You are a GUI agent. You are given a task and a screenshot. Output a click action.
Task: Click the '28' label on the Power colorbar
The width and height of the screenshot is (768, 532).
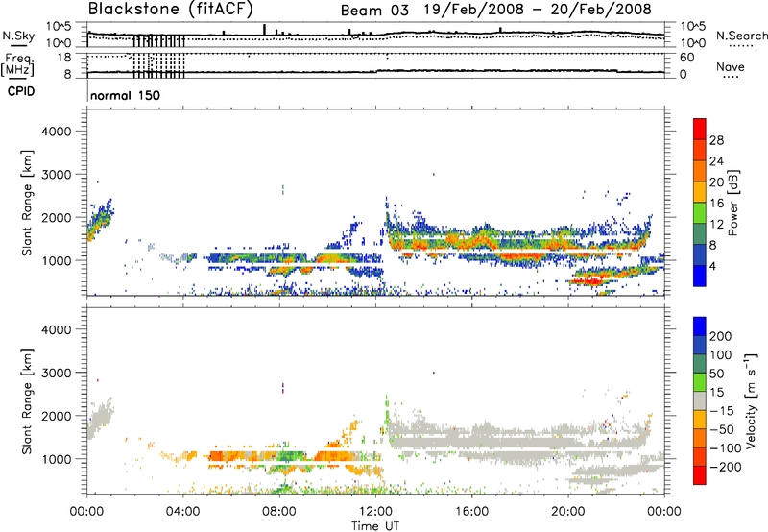(x=716, y=140)
